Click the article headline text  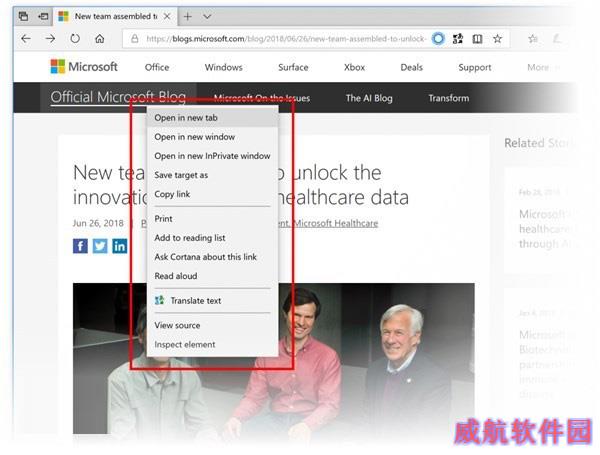[x=241, y=185]
